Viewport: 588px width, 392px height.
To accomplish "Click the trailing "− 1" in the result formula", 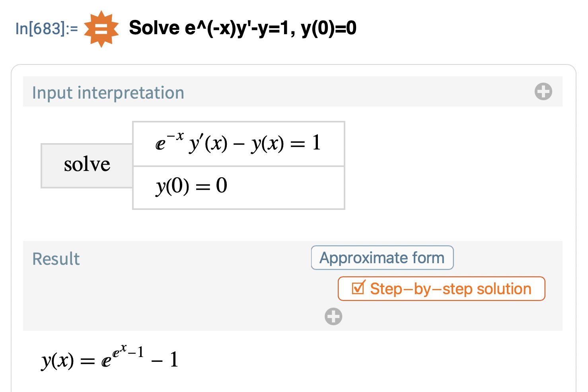I will tap(165, 360).
